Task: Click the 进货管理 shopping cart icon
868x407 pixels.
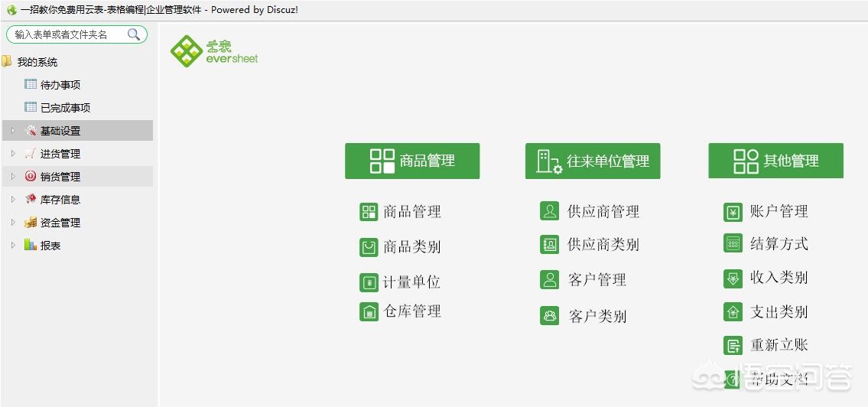Action: coord(31,153)
